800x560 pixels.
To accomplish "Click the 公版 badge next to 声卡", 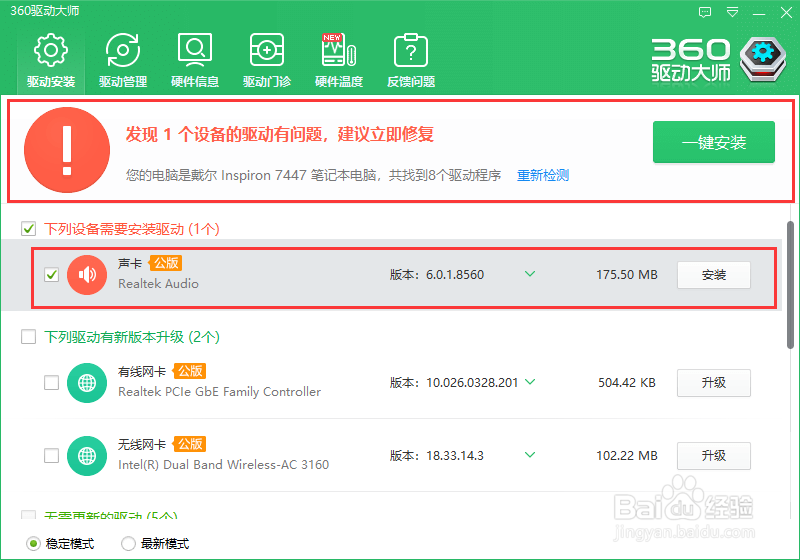I will pos(166,263).
